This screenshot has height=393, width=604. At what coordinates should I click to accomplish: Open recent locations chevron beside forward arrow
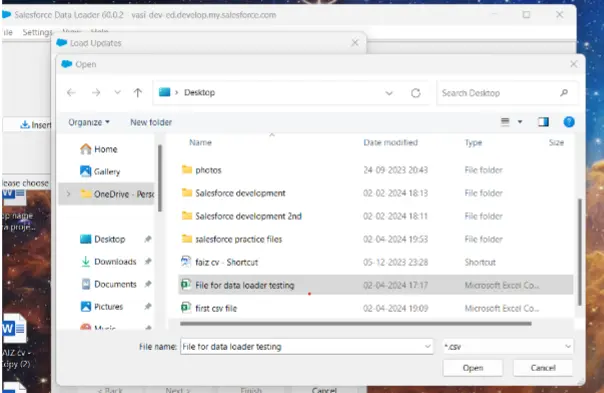click(x=117, y=92)
